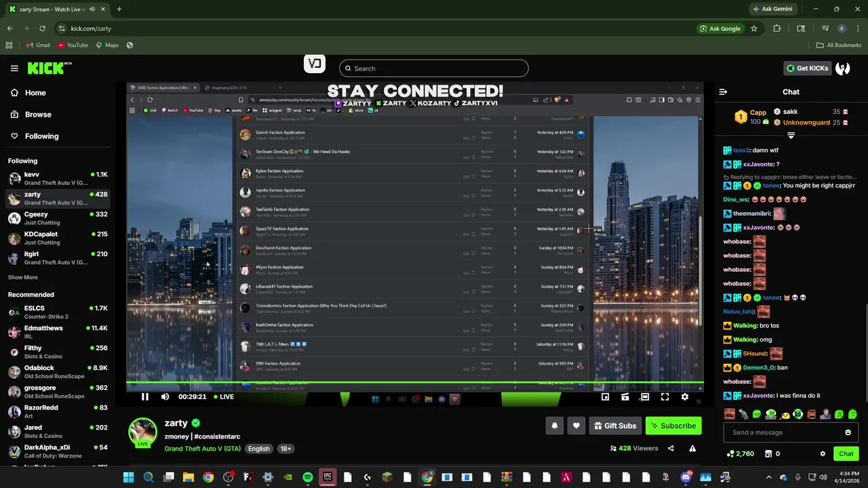Toggle notifications bell for zarty
This screenshot has height=488, width=868.
(x=554, y=426)
